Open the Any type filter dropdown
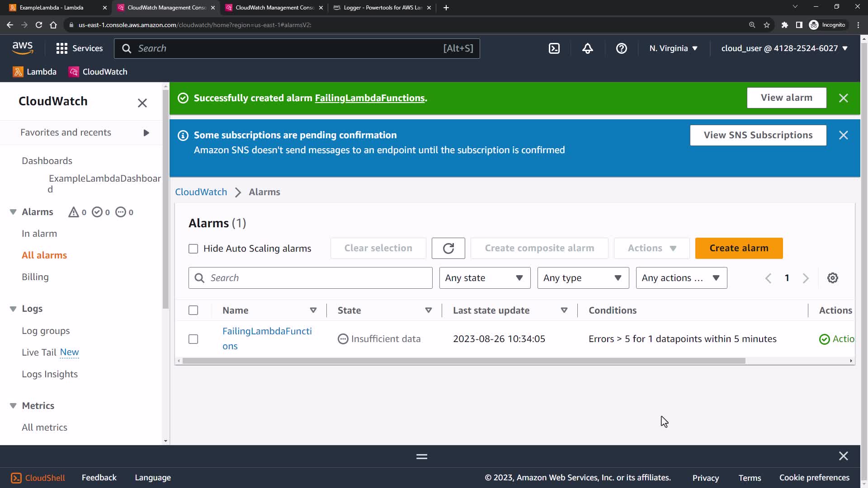This screenshot has height=488, width=868. click(x=583, y=278)
